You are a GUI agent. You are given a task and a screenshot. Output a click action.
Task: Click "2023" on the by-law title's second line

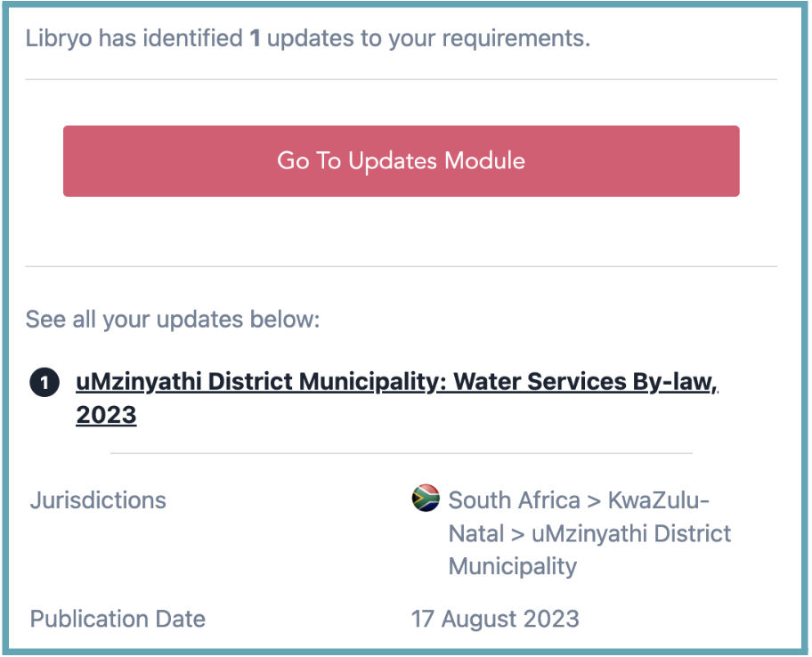coord(106,416)
